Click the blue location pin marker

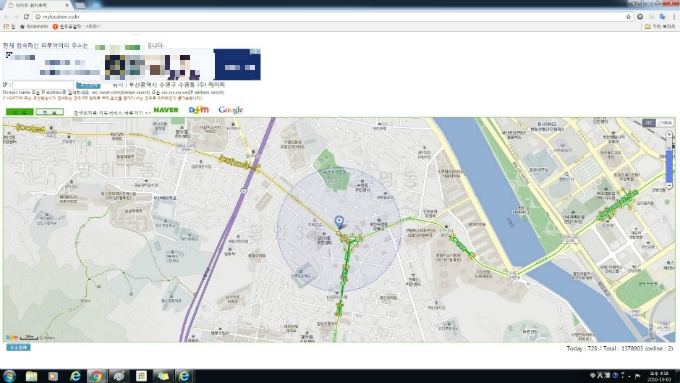tap(340, 223)
